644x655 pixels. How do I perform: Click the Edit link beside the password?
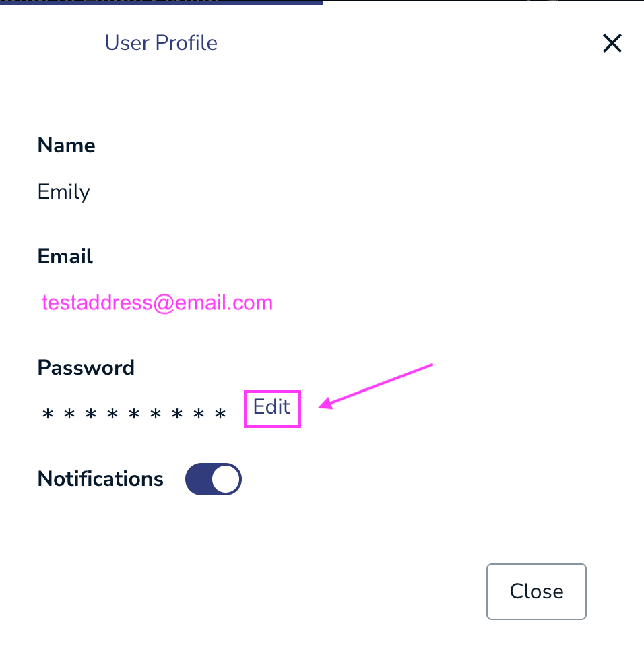272,407
